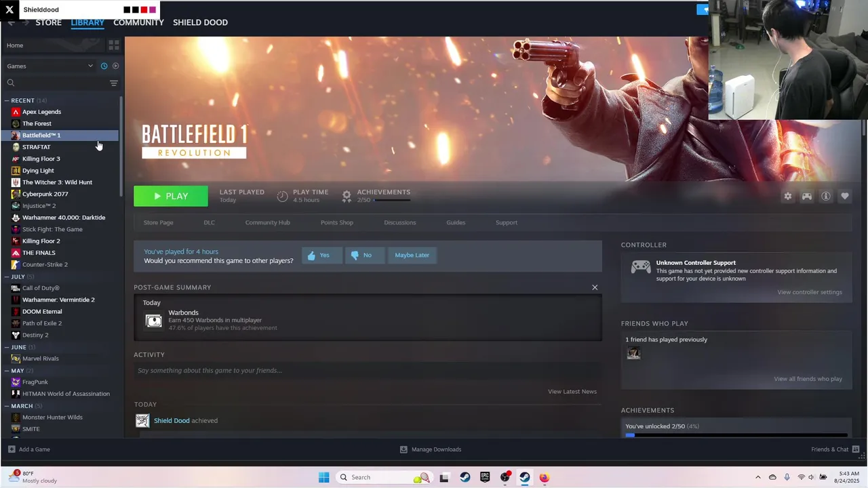Open Friends & Chat panel
Image resolution: width=868 pixels, height=488 pixels.
click(x=835, y=449)
